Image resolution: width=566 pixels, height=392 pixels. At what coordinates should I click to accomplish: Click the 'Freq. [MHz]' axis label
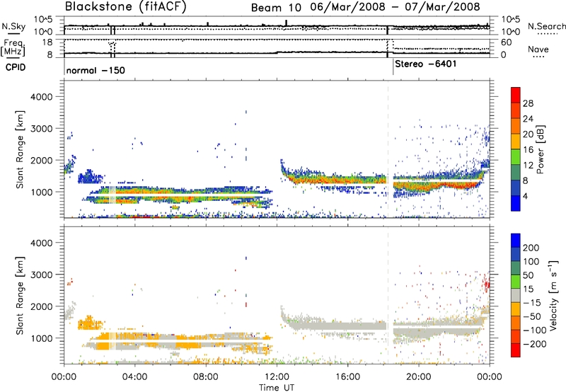[13, 47]
